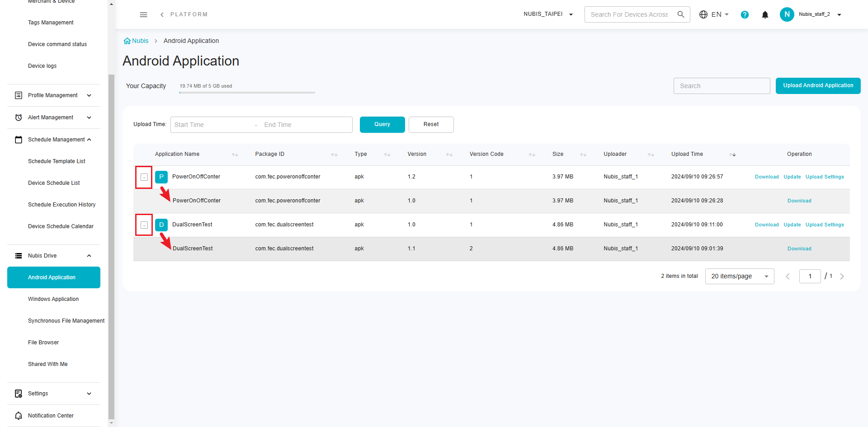Click the Nubis Drive list icon
Viewport: 868px width, 427px height.
[x=19, y=256]
